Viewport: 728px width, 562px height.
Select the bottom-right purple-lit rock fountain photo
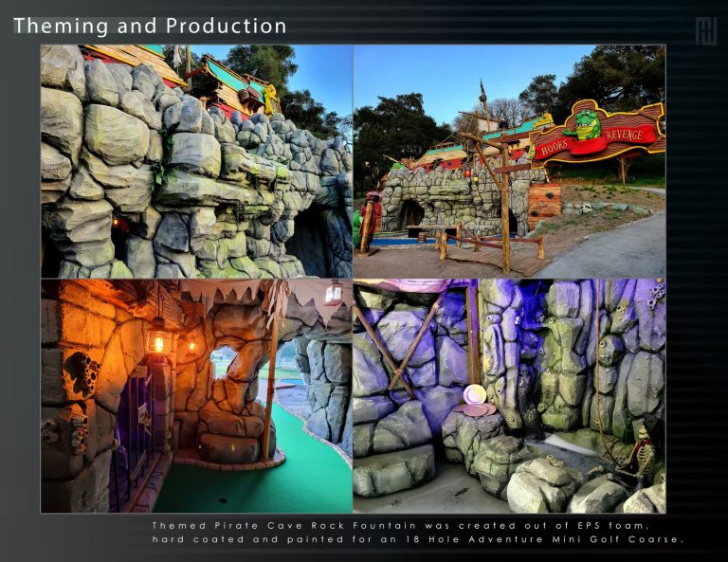509,395
